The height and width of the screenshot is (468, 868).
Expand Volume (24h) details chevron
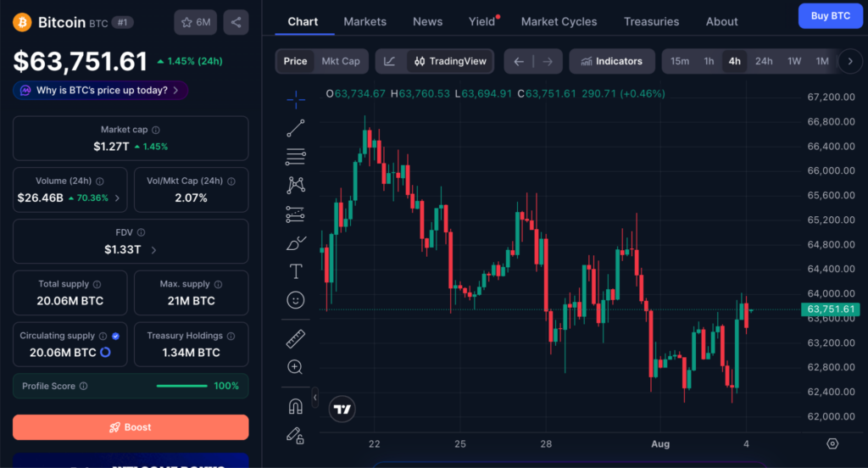tap(117, 198)
